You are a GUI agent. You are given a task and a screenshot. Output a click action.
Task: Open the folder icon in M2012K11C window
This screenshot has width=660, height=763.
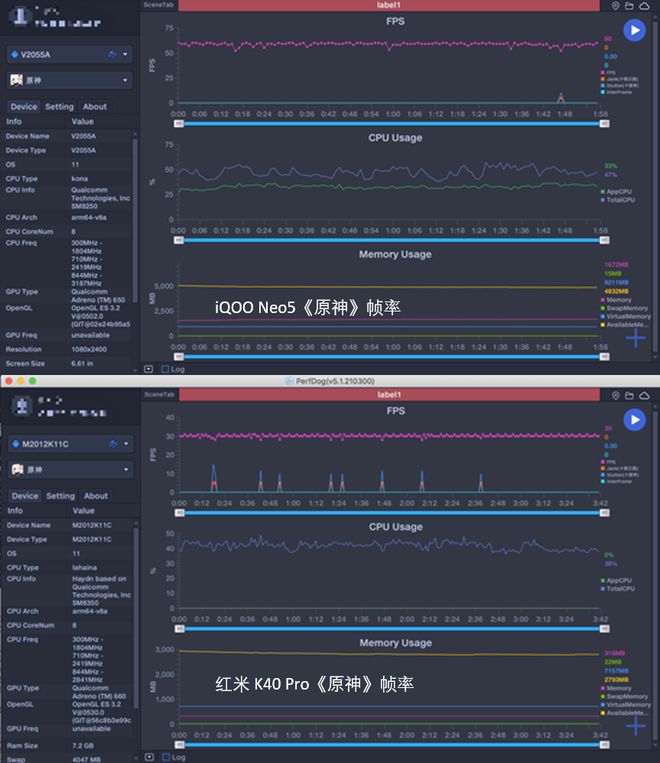[x=629, y=395]
